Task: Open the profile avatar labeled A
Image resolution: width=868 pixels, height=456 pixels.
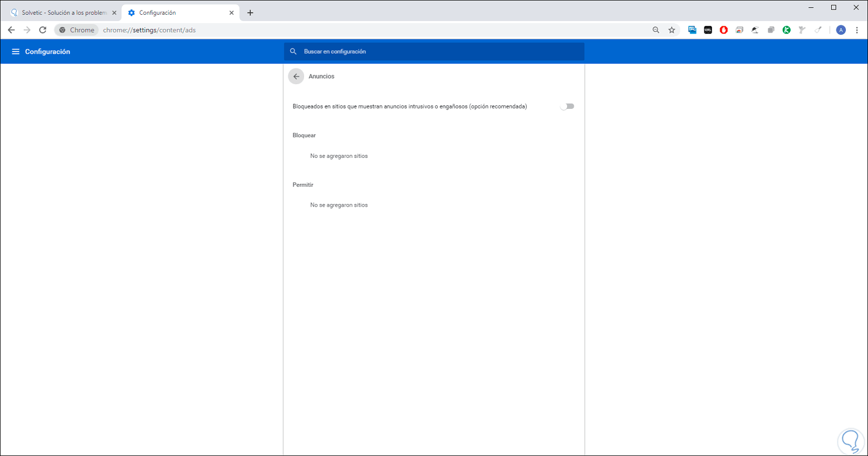Action: tap(841, 30)
